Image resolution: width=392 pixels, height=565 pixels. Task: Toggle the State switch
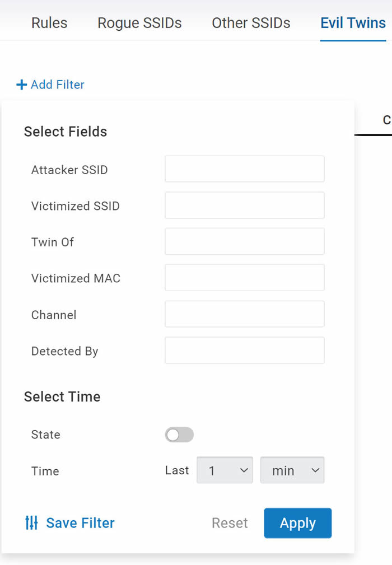pos(179,435)
